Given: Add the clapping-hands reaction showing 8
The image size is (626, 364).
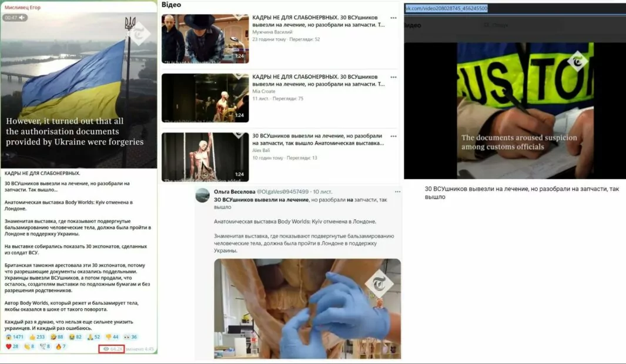Looking at the screenshot, I should pos(29,346).
